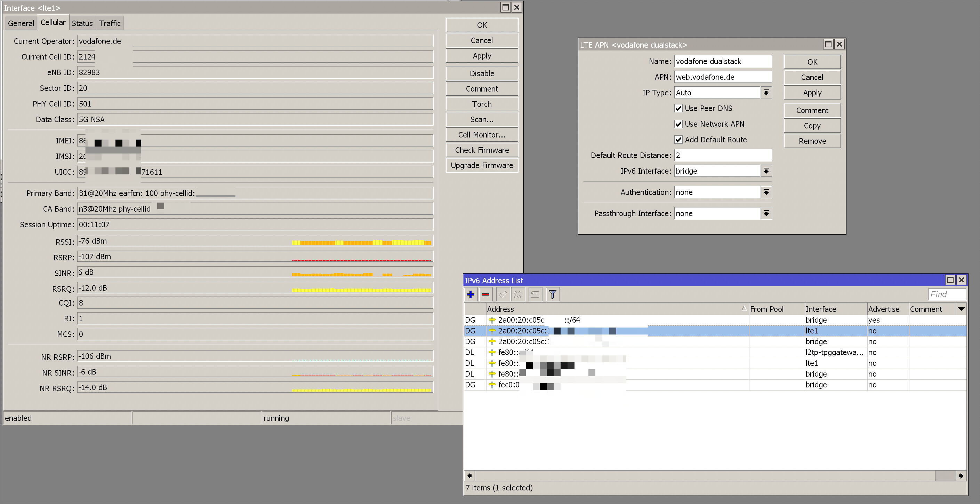Switch to the General tab
The width and height of the screenshot is (980, 504).
pos(21,23)
